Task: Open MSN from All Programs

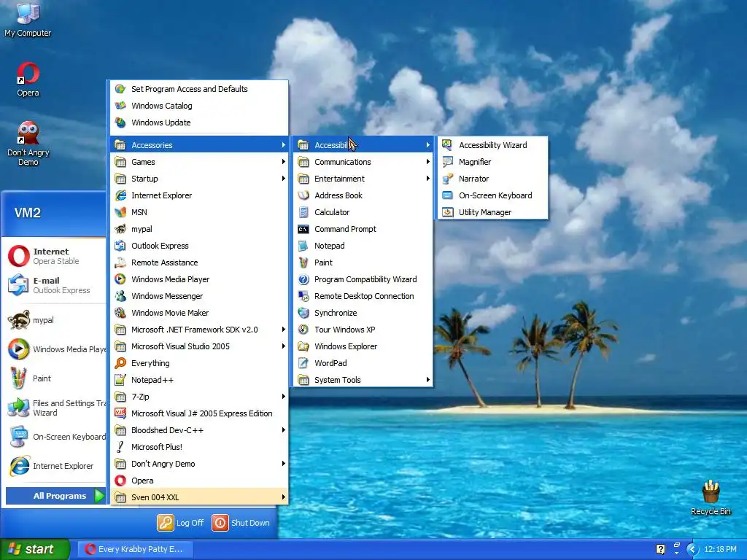Action: [199, 212]
